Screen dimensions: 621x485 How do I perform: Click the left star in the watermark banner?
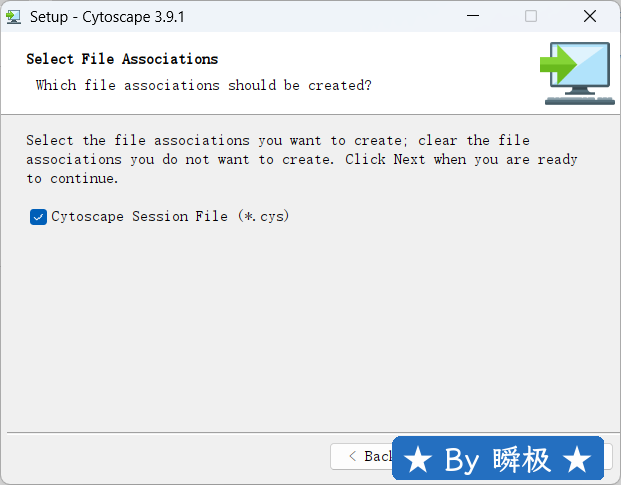coord(419,460)
